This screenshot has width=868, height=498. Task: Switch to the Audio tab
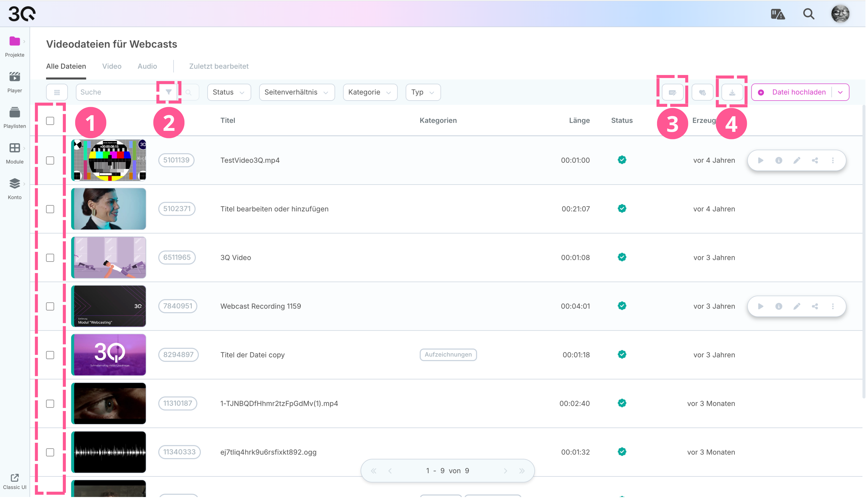tap(148, 66)
